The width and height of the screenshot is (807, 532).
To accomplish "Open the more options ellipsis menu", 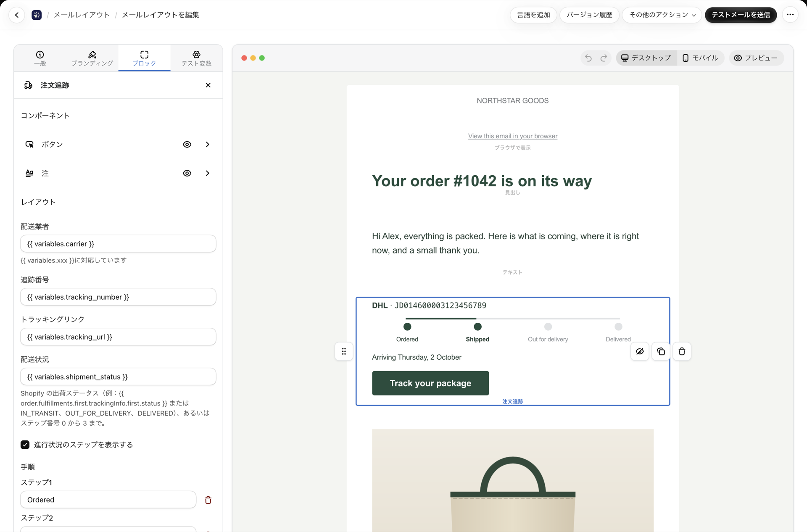I will click(x=790, y=15).
